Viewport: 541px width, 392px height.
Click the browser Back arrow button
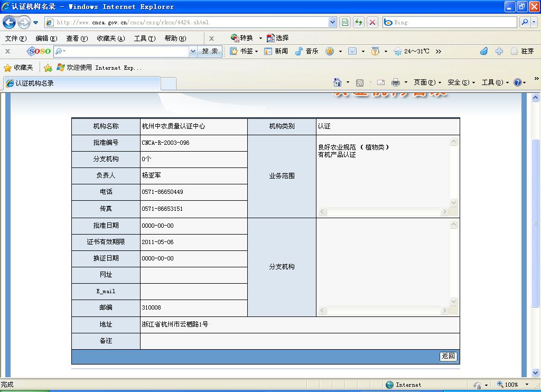click(9, 22)
